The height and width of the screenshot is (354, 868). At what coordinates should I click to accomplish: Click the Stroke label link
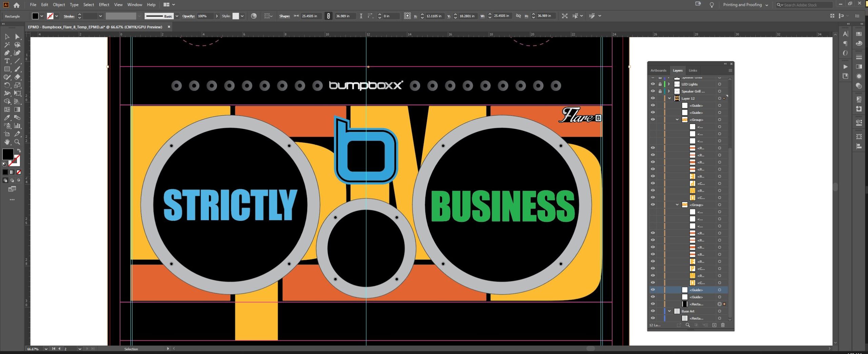pyautogui.click(x=69, y=16)
